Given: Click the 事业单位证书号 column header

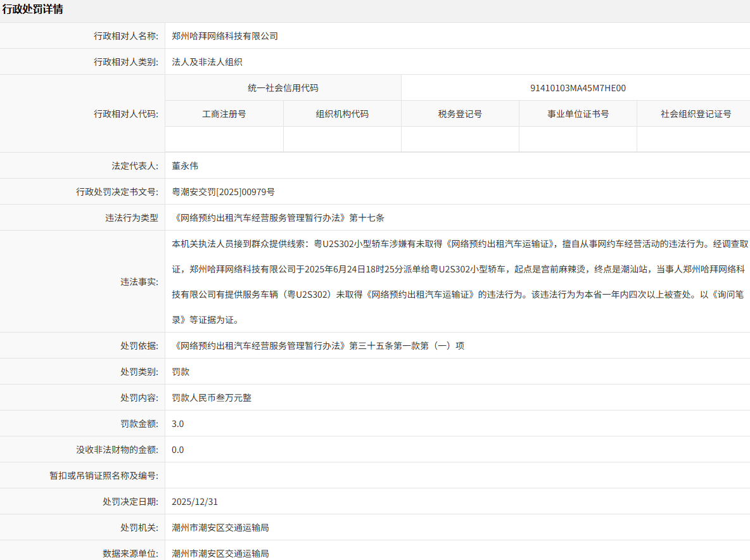Looking at the screenshot, I should click(x=578, y=114).
